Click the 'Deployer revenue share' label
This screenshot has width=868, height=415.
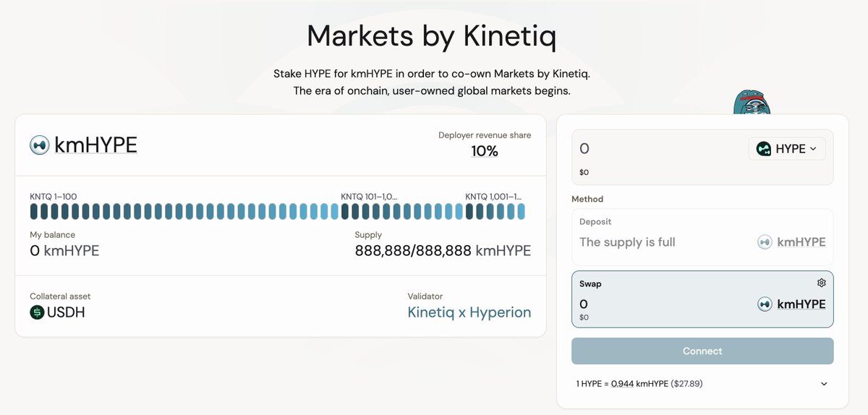485,135
